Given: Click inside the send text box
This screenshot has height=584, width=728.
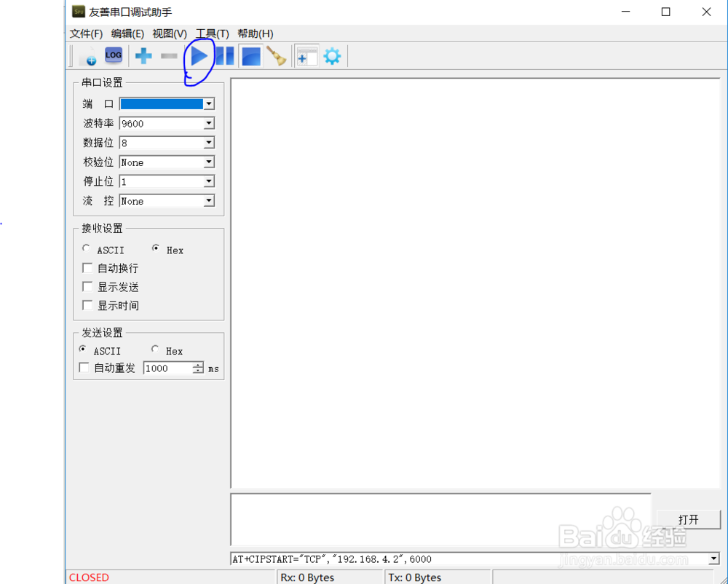Looking at the screenshot, I should tap(440, 519).
